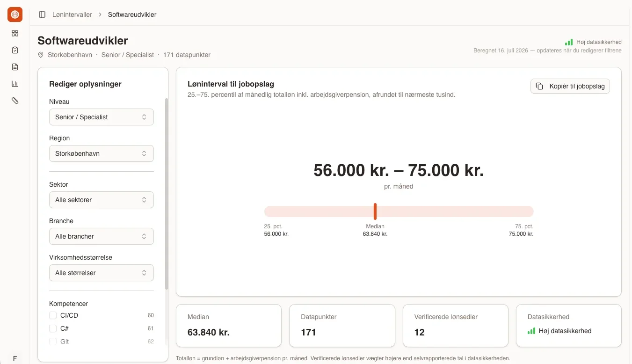Open the document icon in sidebar

pyautogui.click(x=15, y=67)
